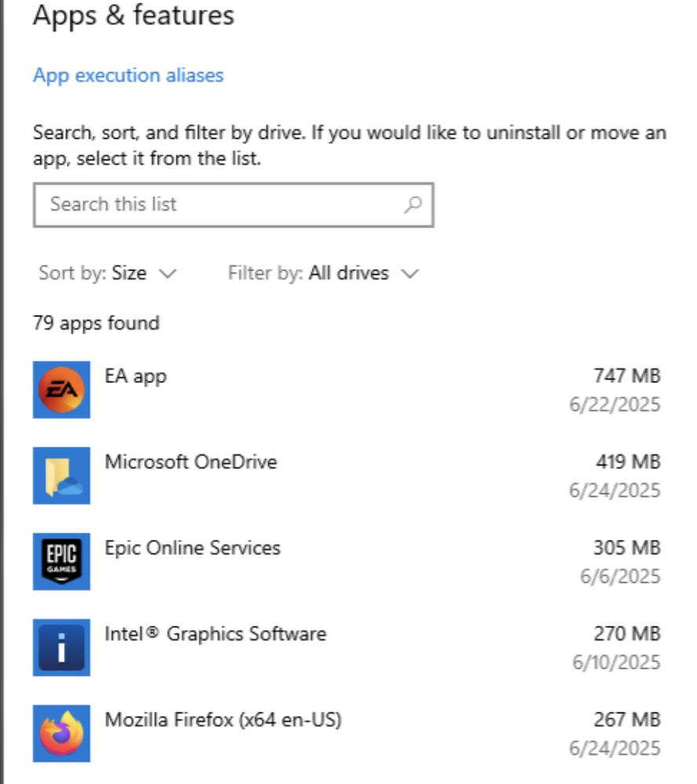This screenshot has width=697, height=784.
Task: Click the EA app icon
Action: click(61, 389)
